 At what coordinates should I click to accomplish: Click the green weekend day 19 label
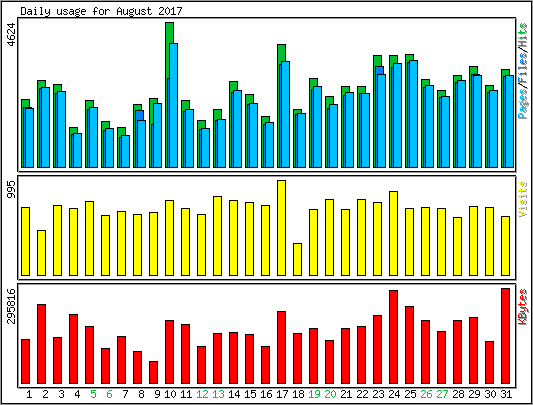coord(314,394)
